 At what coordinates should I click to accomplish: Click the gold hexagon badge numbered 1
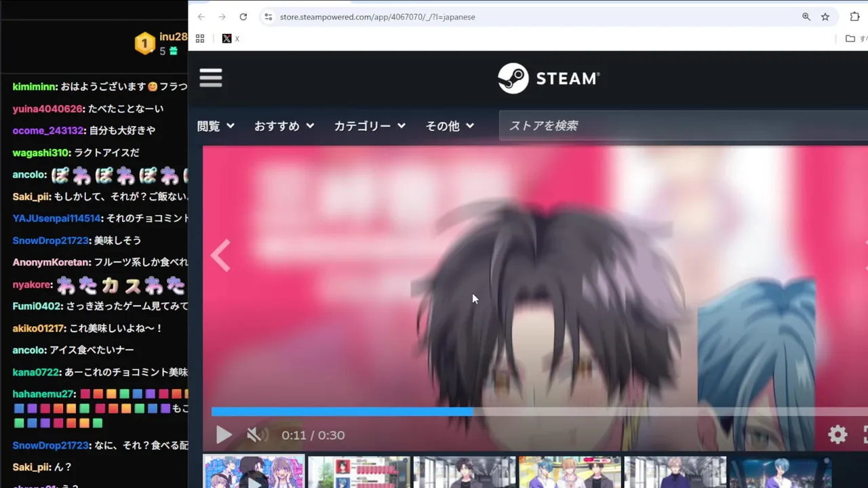pos(144,44)
